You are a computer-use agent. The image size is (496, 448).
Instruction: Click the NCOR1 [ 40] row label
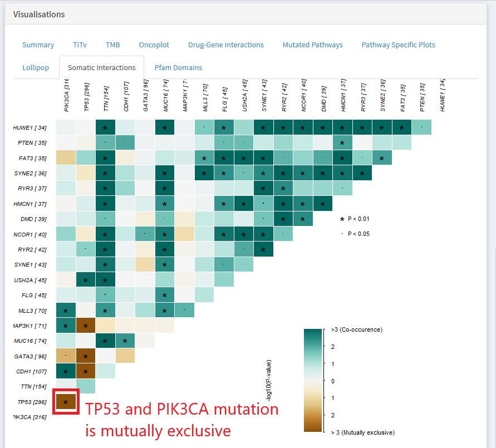tap(30, 235)
